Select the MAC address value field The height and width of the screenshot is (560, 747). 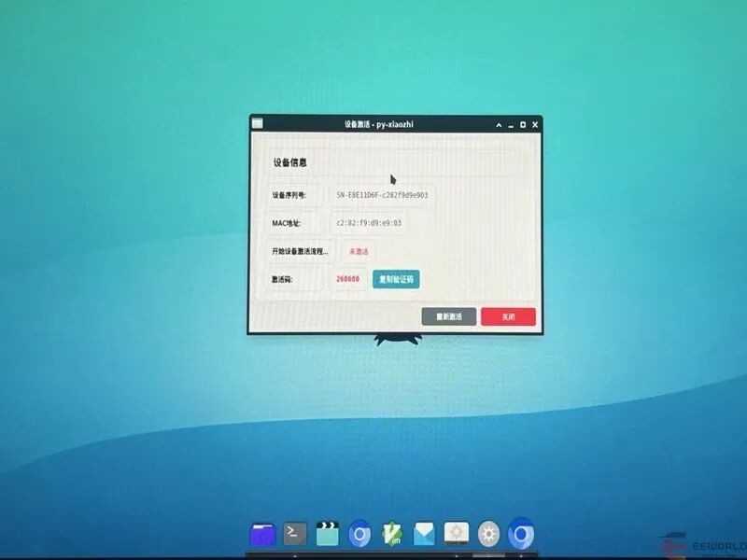click(369, 223)
